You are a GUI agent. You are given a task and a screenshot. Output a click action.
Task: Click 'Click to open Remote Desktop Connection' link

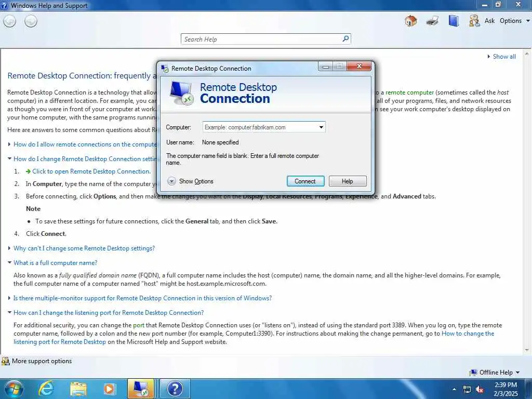coord(91,171)
